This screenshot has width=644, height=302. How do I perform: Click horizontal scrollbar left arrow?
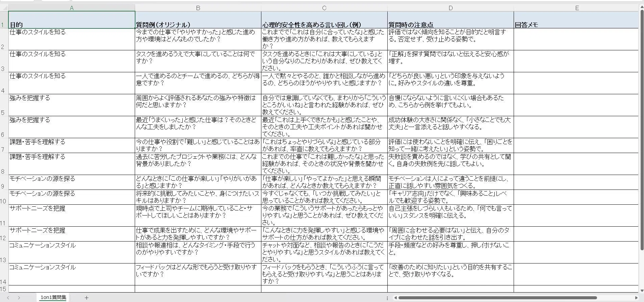click(395, 298)
